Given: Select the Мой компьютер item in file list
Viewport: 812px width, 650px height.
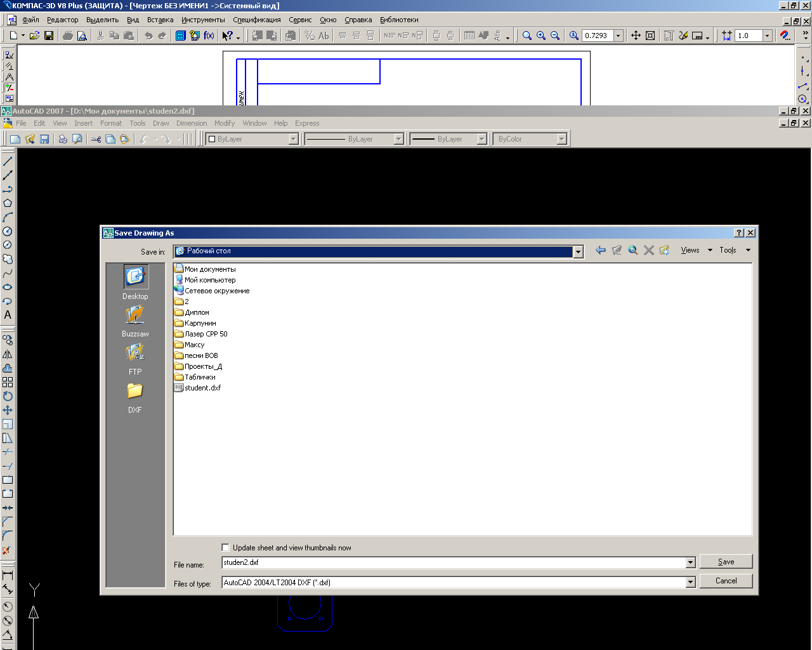Looking at the screenshot, I should (x=205, y=280).
